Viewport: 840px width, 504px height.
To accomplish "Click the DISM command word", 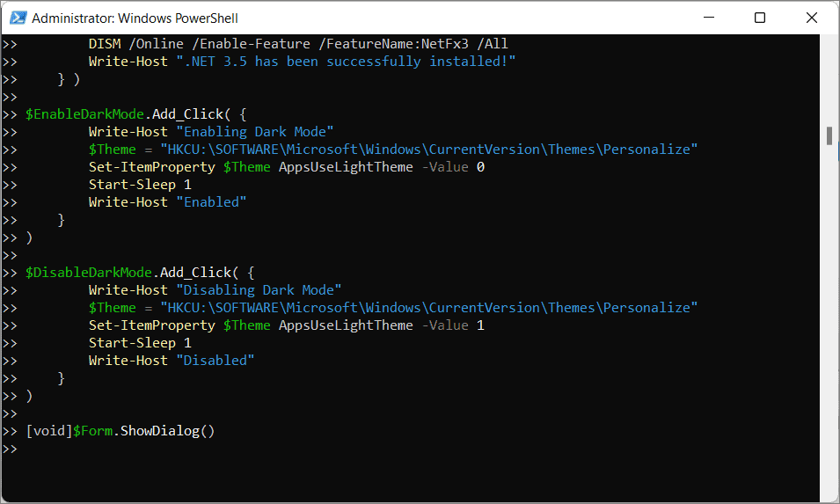I will click(104, 44).
